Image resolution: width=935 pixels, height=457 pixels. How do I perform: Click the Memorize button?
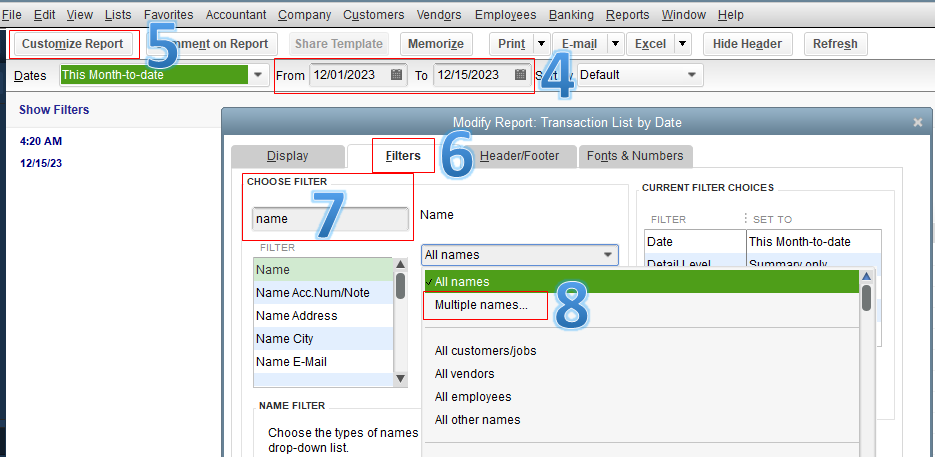pos(436,44)
